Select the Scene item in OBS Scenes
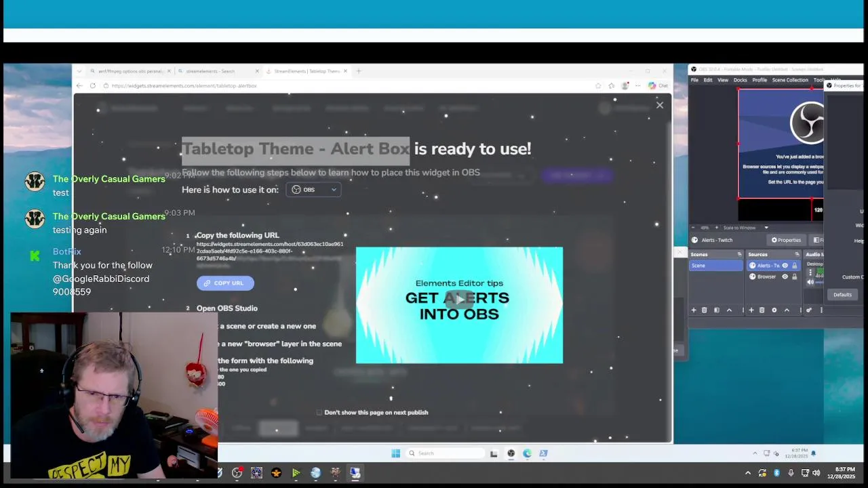 click(716, 266)
